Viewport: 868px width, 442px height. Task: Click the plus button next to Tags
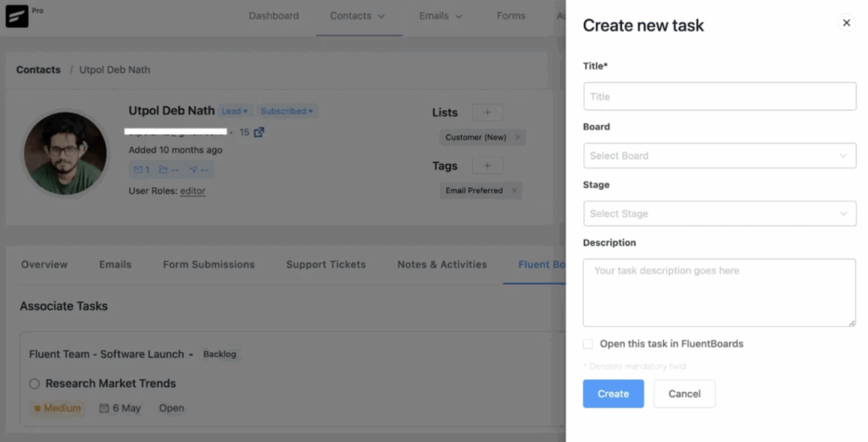click(487, 166)
